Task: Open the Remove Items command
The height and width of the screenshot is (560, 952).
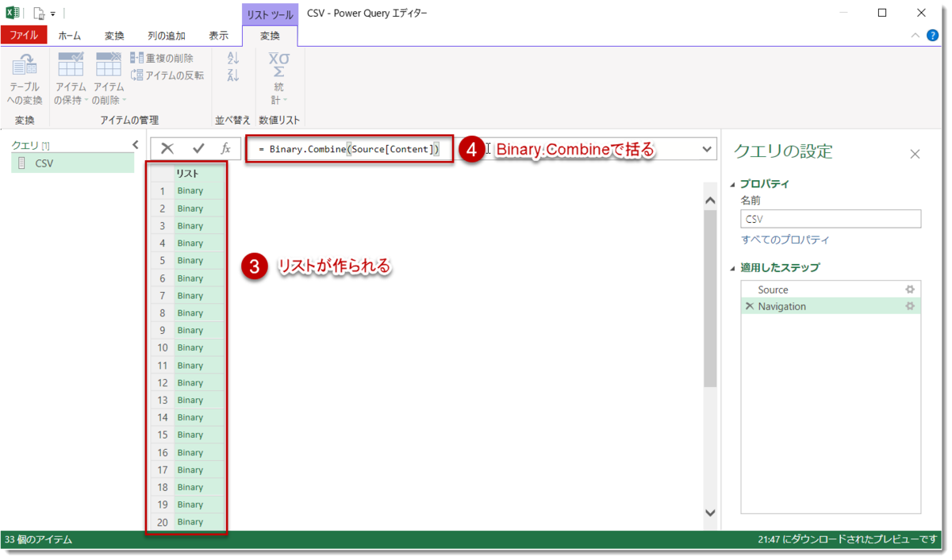Action: [109, 79]
